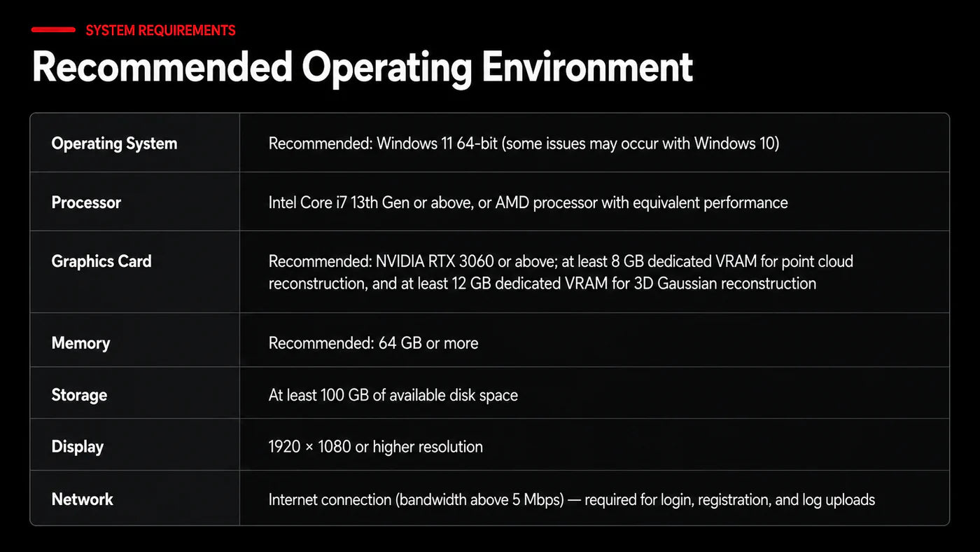Click the 1920 × 1080 resolution text
Screen dimensions: 980x552
375,447
